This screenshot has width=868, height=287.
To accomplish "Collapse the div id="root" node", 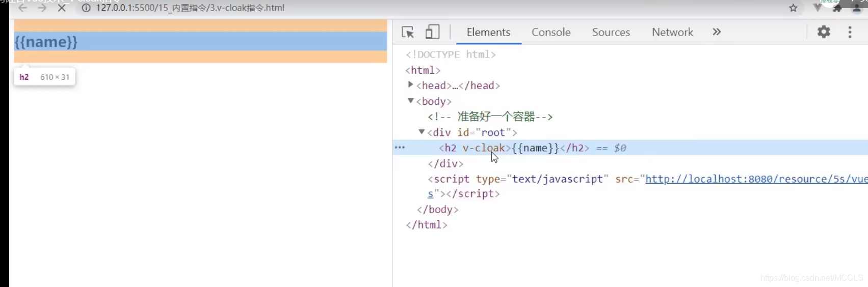I will click(x=422, y=132).
